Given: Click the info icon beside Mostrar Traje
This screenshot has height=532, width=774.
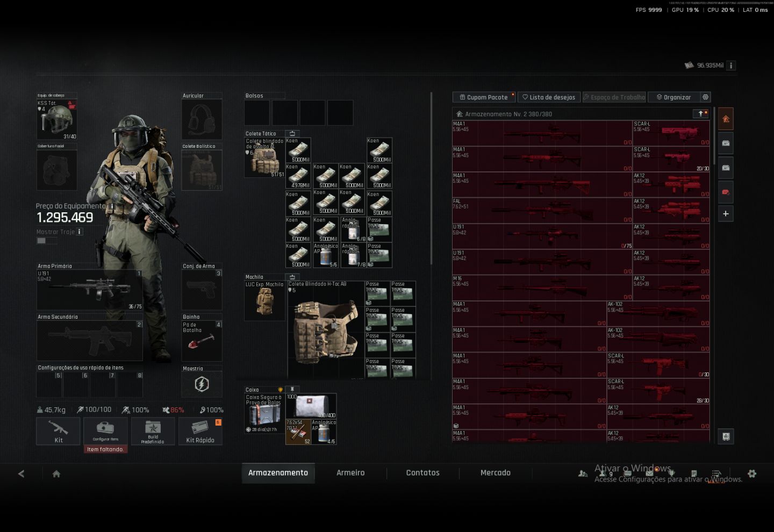Looking at the screenshot, I should pos(80,232).
